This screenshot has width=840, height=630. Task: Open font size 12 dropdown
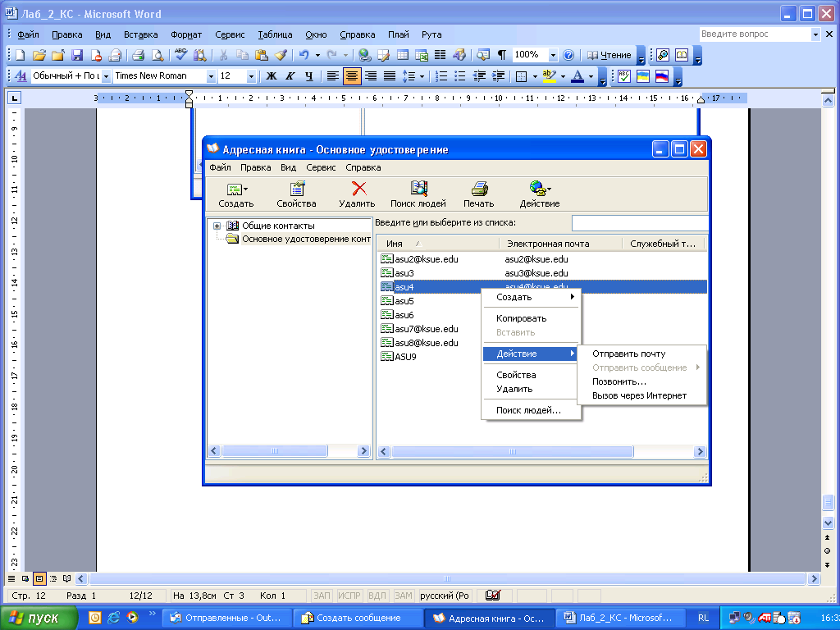tap(251, 76)
